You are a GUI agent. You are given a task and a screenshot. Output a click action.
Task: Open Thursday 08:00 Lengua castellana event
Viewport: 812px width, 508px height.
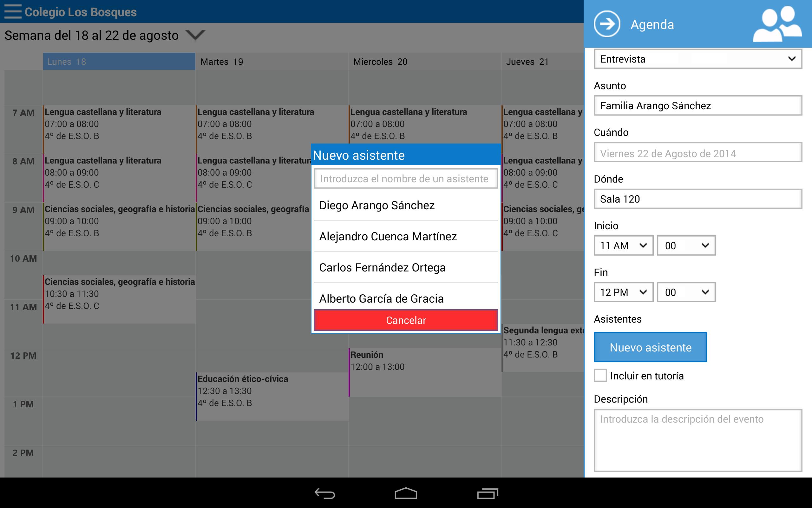(543, 178)
